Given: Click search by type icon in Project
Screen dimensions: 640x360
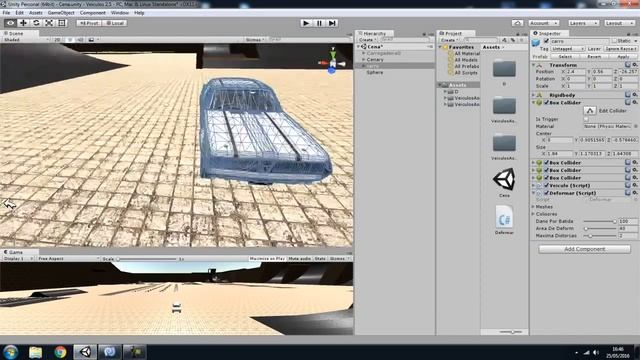Looking at the screenshot, I should (x=504, y=40).
